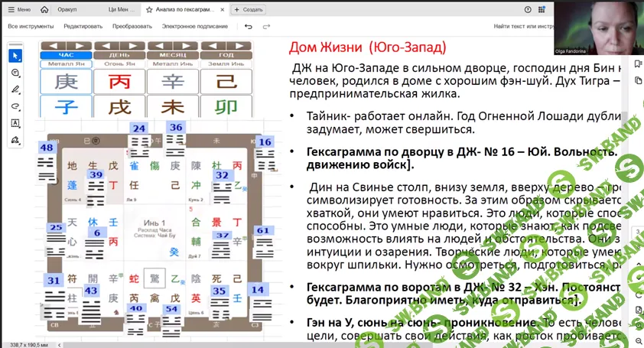Choose the Comment bubble tool

pos(15,73)
